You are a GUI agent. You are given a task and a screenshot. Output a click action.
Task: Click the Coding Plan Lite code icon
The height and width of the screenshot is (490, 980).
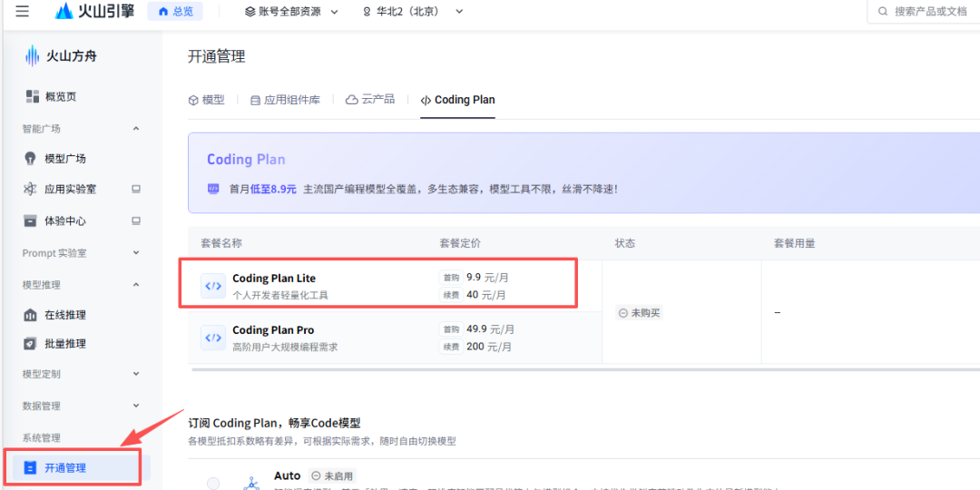point(213,286)
